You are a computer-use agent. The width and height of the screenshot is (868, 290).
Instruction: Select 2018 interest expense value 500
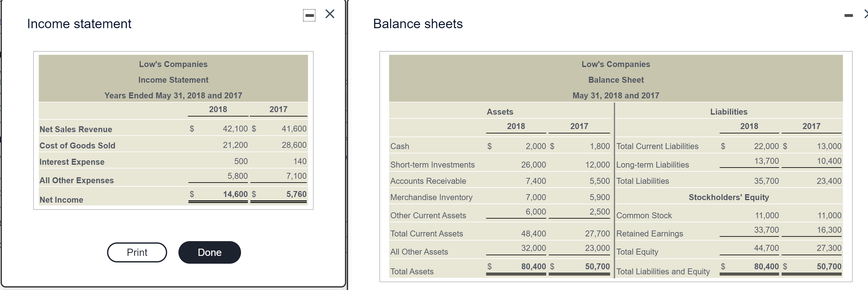coord(241,161)
